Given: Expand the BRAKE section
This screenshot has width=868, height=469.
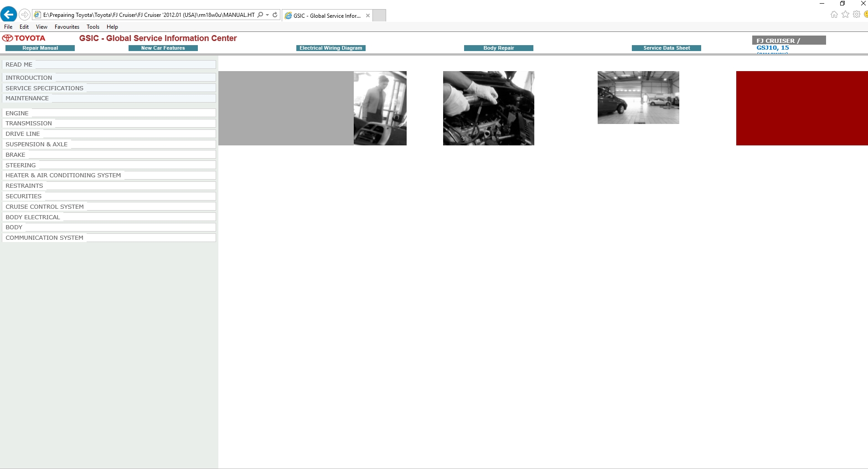Looking at the screenshot, I should tap(15, 155).
